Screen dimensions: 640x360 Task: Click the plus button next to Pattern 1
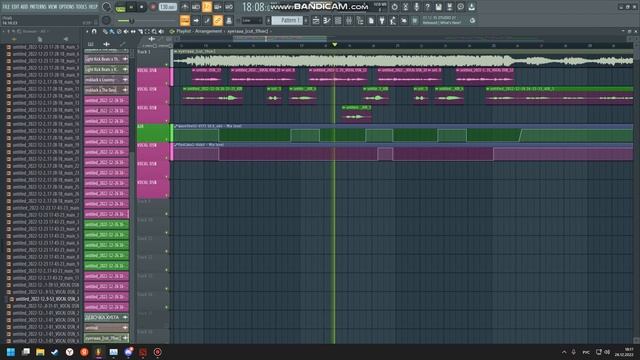(306, 20)
